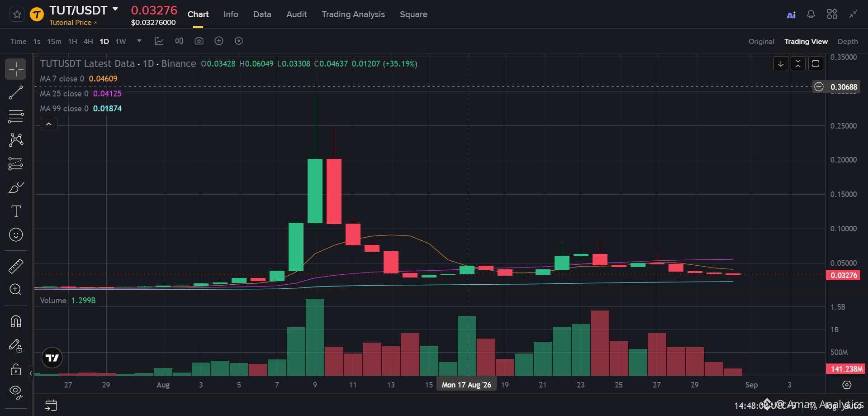The image size is (868, 416).
Task: Toggle lock all drawings padlock
Action: pyautogui.click(x=16, y=369)
